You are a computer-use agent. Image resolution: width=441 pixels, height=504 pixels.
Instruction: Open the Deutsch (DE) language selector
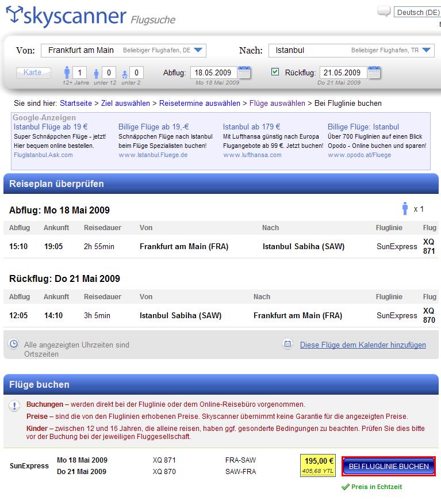tap(417, 13)
